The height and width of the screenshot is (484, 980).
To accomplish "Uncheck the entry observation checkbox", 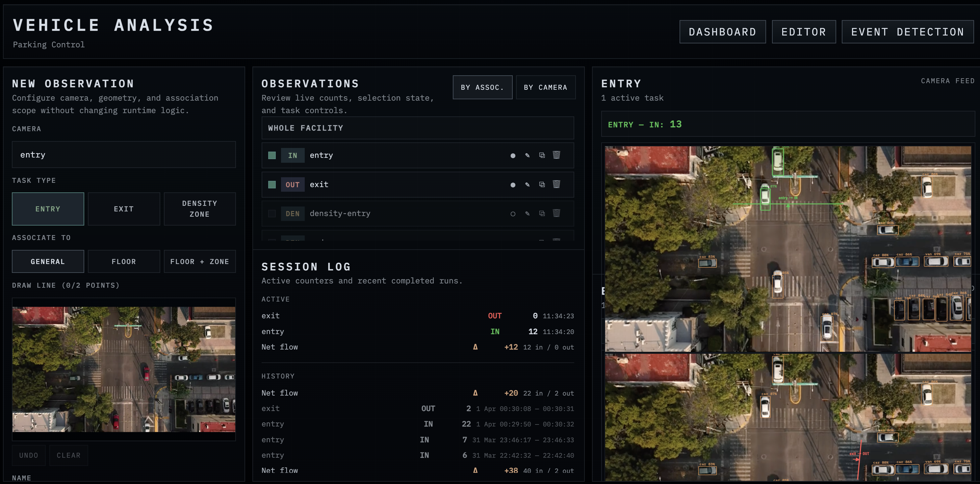I will pos(272,155).
